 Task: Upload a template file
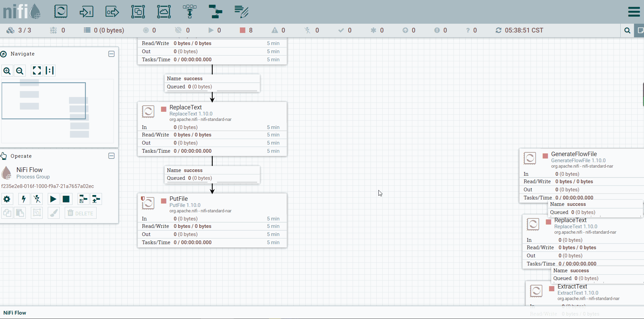96,199
